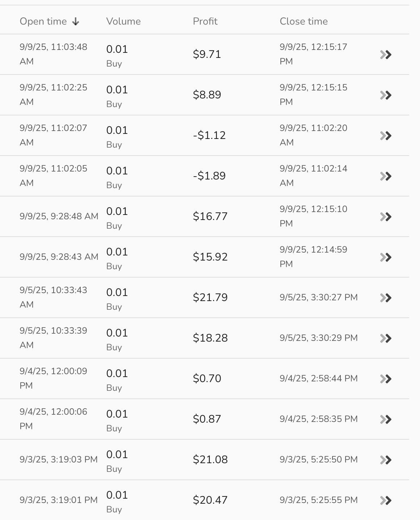Select the row opened 9/9/25, 9:28:48 AM
420x520 pixels.
[x=59, y=216]
